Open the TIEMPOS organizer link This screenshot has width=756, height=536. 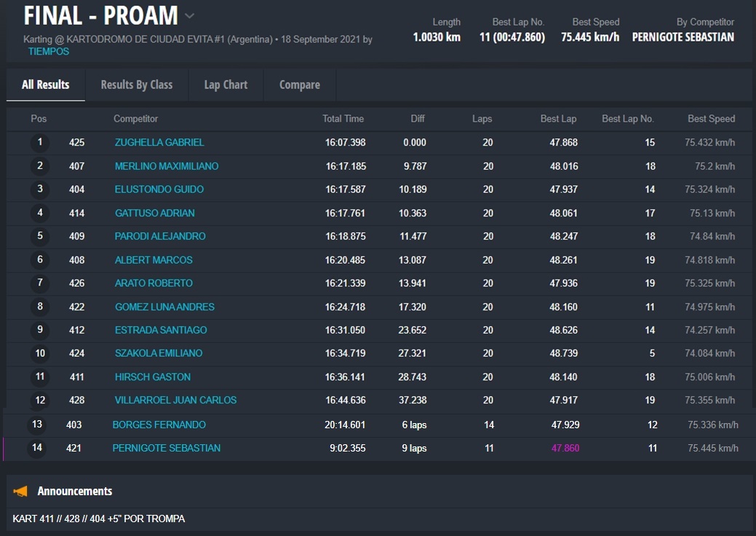(49, 52)
